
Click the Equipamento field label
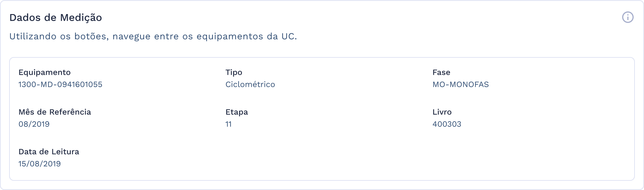(x=44, y=72)
